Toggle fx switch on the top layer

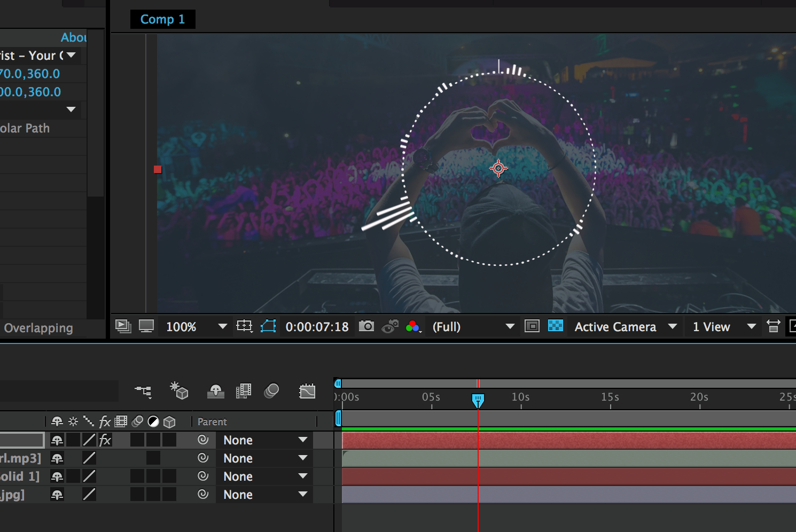105,440
